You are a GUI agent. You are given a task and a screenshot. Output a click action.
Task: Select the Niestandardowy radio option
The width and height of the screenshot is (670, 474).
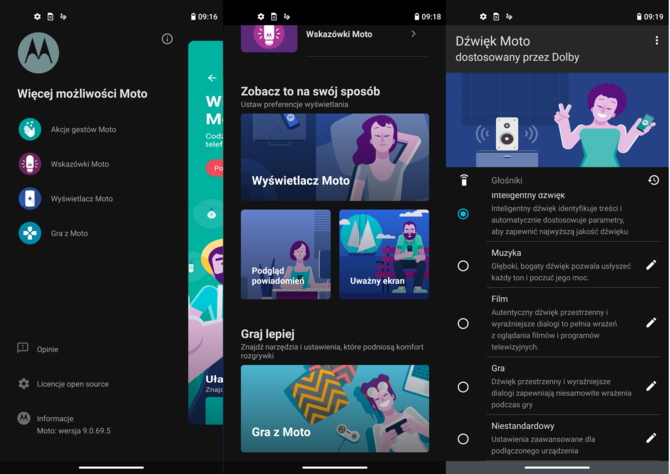tap(463, 439)
